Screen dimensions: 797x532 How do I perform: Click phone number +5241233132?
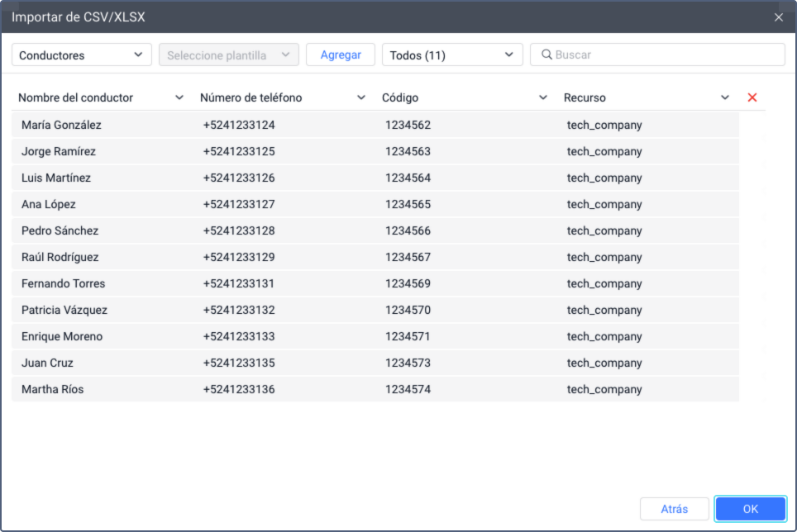point(239,310)
